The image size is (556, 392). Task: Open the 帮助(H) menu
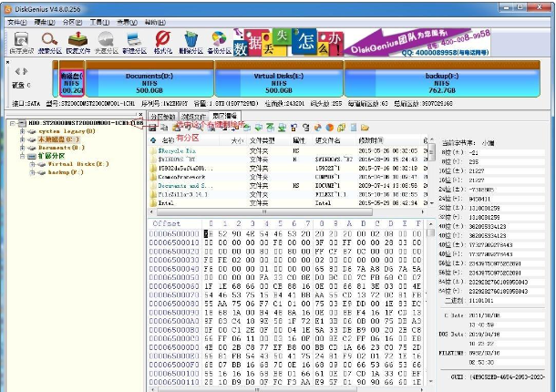[x=155, y=23]
